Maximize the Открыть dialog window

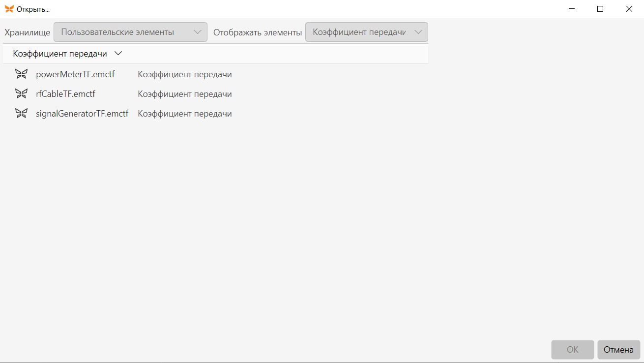[x=600, y=9]
